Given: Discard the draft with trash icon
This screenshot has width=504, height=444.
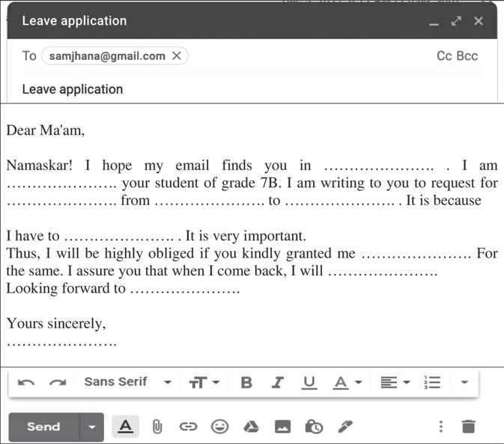Looking at the screenshot, I should tap(468, 427).
